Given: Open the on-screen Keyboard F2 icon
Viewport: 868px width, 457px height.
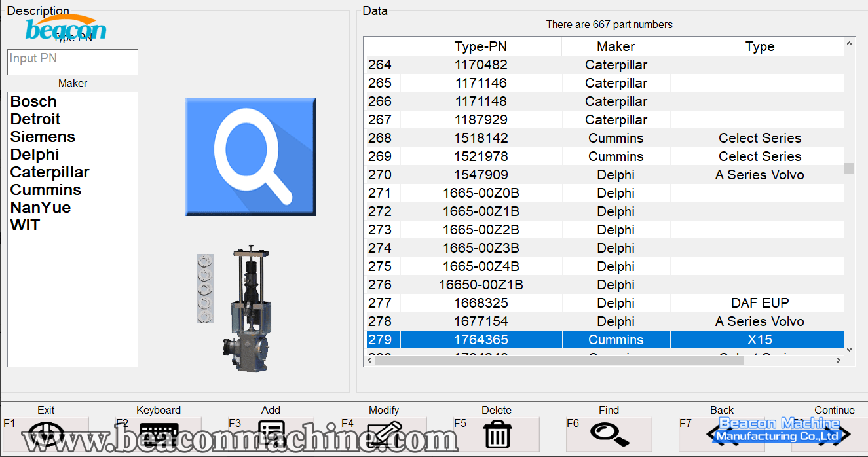Looking at the screenshot, I should point(159,434).
